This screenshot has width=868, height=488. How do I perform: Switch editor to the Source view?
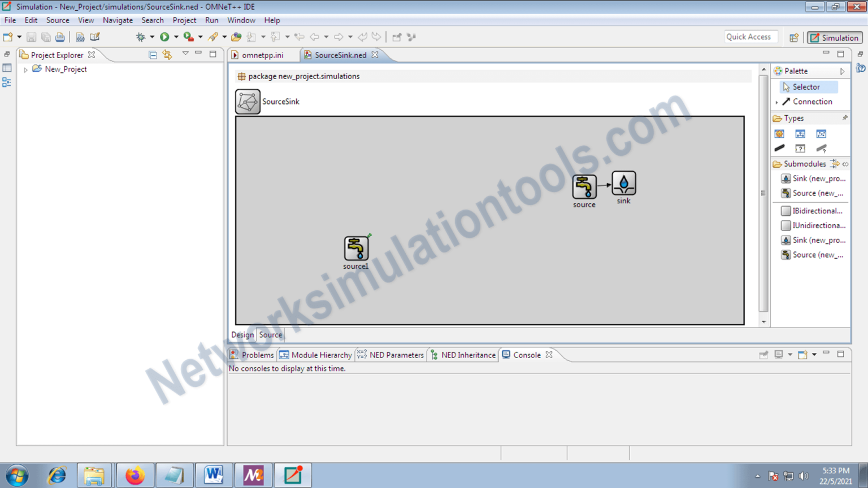(x=270, y=334)
